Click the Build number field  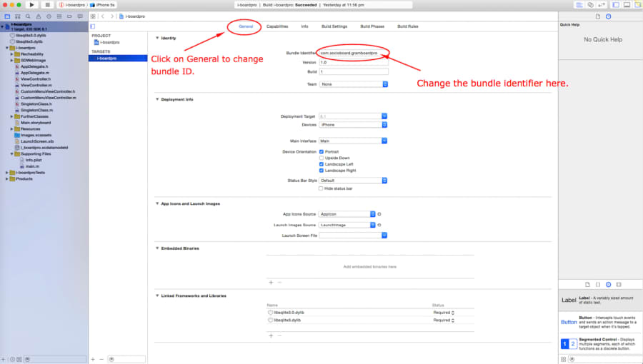pyautogui.click(x=354, y=71)
